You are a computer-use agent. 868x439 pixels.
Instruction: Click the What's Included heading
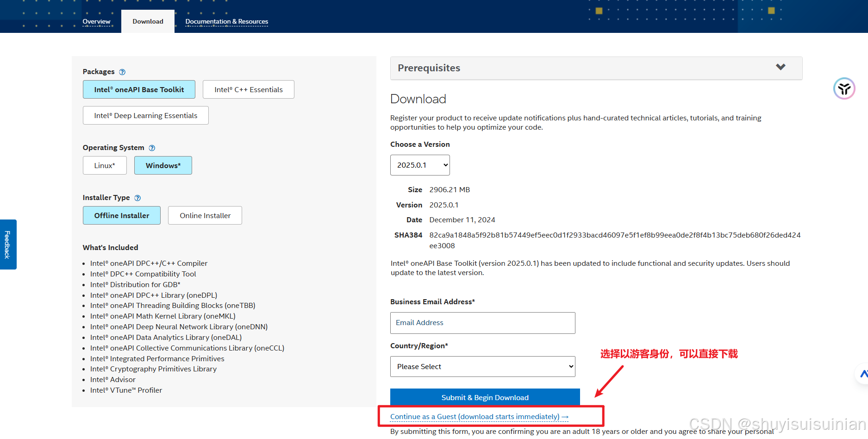(x=110, y=247)
